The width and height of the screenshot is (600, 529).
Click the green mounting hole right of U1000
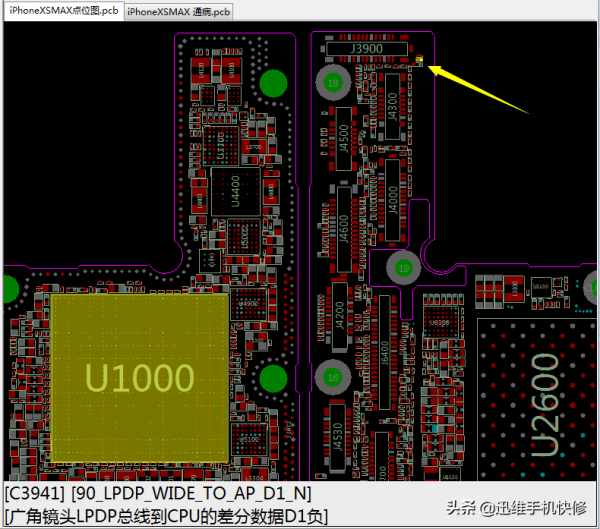[x=271, y=378]
